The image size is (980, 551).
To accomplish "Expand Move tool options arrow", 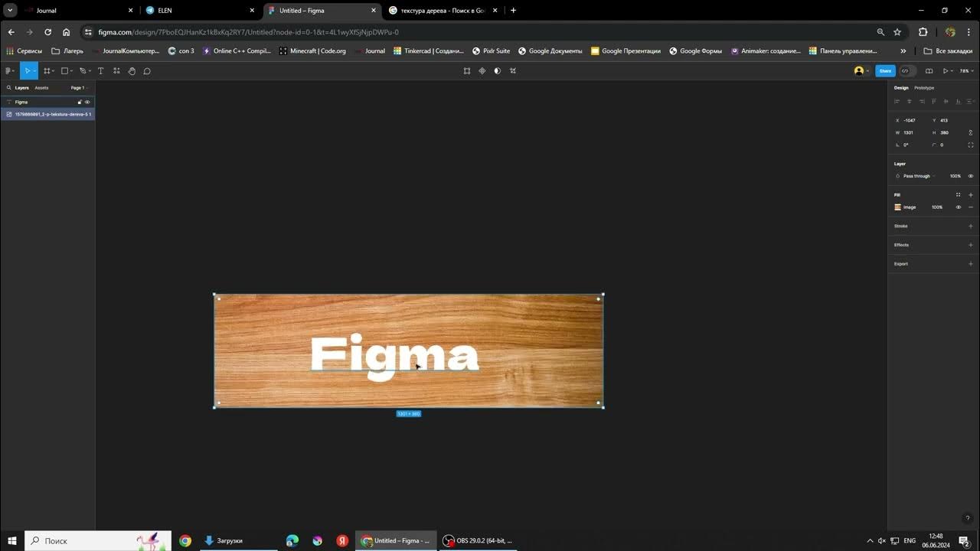I will (34, 71).
